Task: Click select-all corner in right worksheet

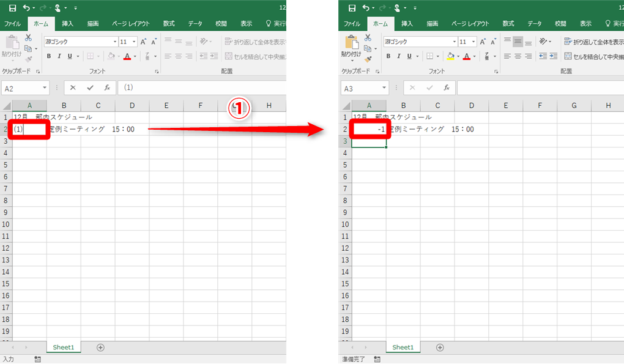Action: pyautogui.click(x=346, y=105)
